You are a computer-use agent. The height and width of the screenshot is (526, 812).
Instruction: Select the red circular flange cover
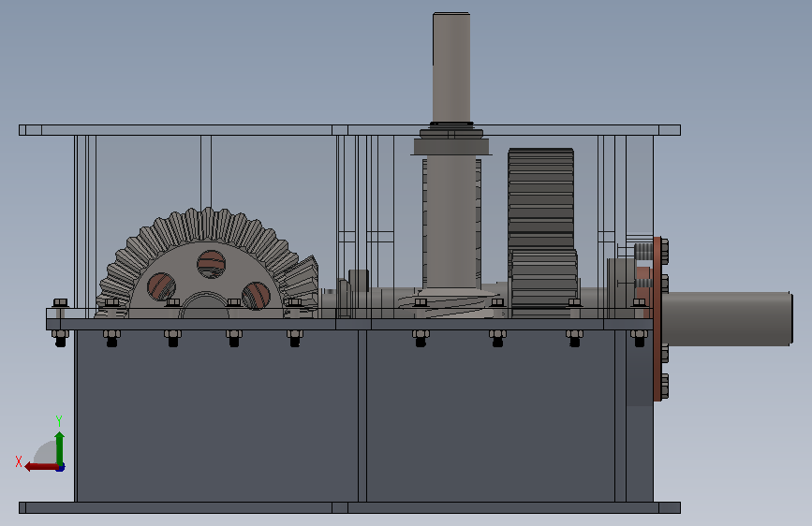pos(657,319)
